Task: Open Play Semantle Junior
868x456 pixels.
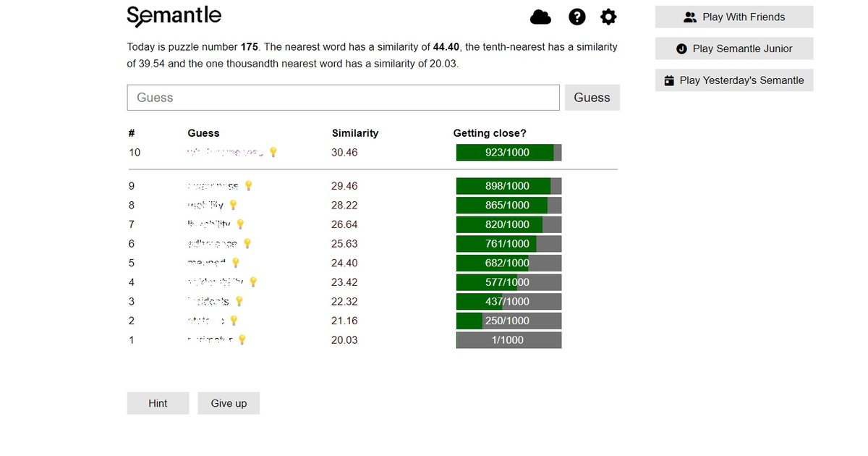Action: 734,48
